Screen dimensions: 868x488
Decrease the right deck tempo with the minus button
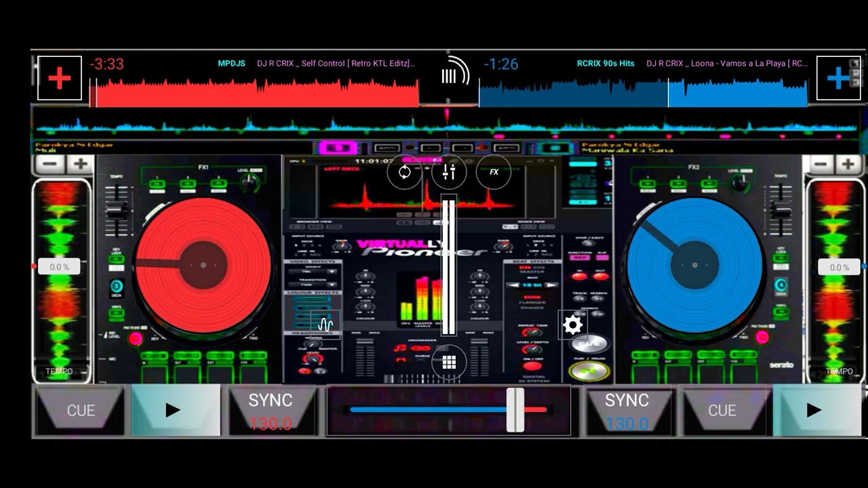(x=821, y=164)
